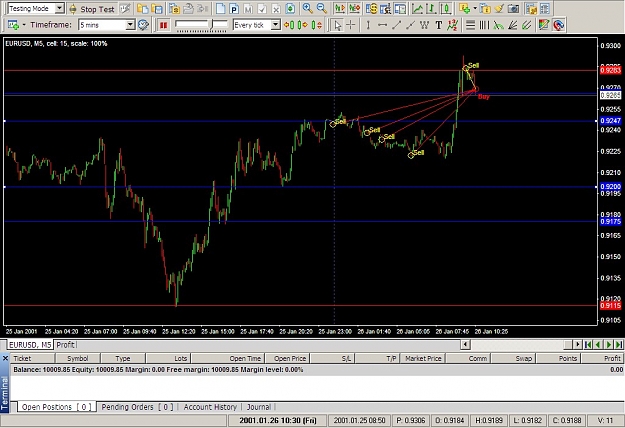Select the 1-2-3 wave numbering tool
The image size is (625, 428).
tap(452, 25)
